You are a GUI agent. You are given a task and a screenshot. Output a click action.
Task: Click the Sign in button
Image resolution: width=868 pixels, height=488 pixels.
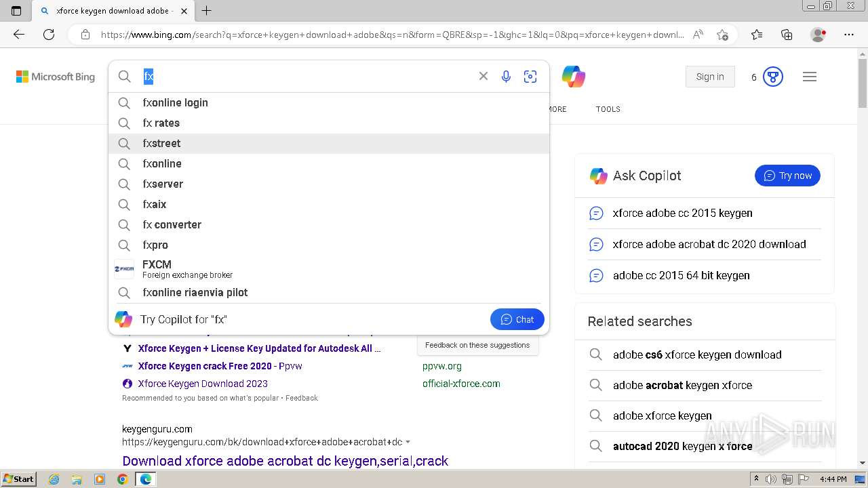tap(710, 77)
